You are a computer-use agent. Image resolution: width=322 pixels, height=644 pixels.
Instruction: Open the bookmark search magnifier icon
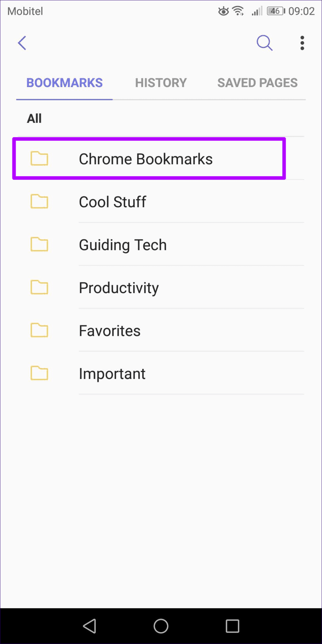[264, 43]
